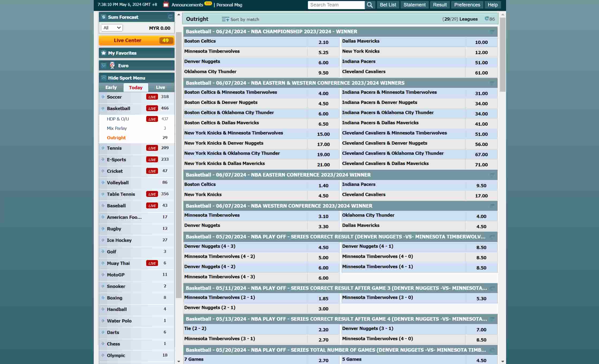The height and width of the screenshot is (364, 599).
Task: Click the Baseball LIVE badge
Action: click(x=152, y=205)
